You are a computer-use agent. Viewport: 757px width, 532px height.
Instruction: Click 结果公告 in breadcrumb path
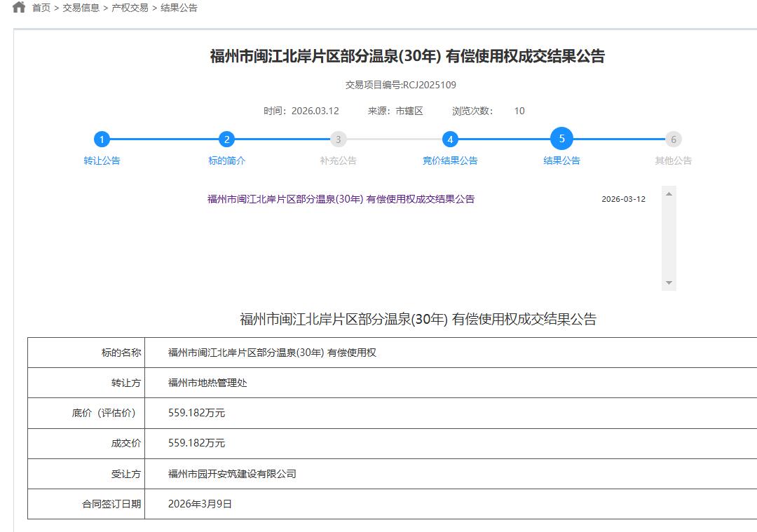(179, 8)
